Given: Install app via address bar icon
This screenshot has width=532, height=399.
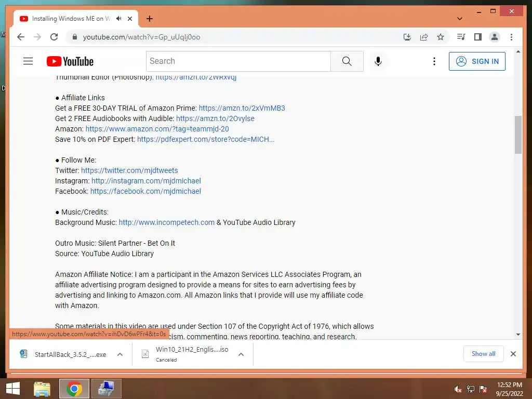Looking at the screenshot, I should (x=407, y=37).
